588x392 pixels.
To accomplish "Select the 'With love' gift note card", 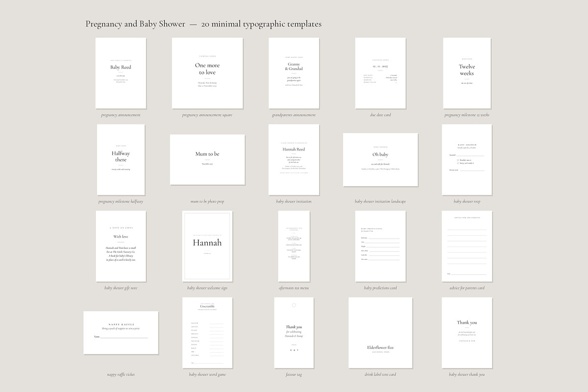I will click(121, 246).
